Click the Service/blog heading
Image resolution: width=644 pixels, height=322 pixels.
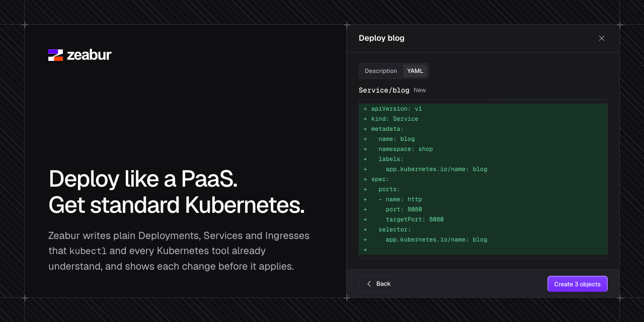(384, 90)
